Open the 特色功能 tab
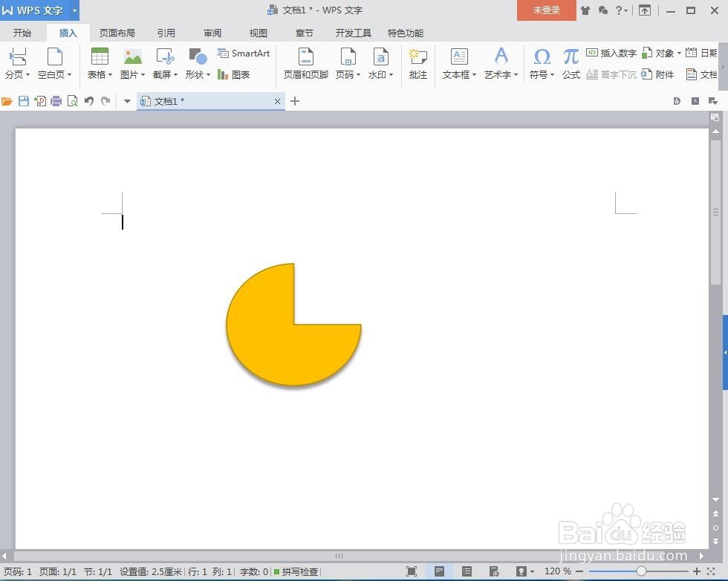The height and width of the screenshot is (581, 728). click(406, 33)
